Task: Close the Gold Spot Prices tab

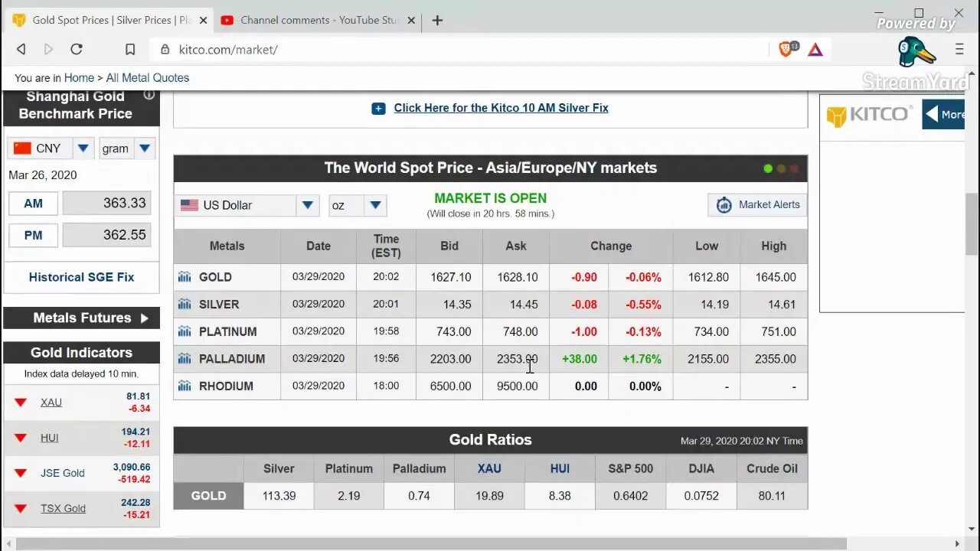Action: click(203, 21)
